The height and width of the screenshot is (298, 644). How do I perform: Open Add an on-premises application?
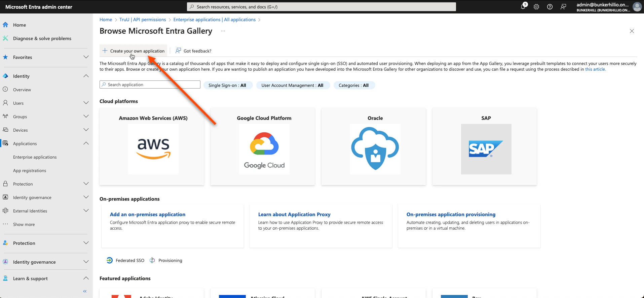[x=148, y=214]
